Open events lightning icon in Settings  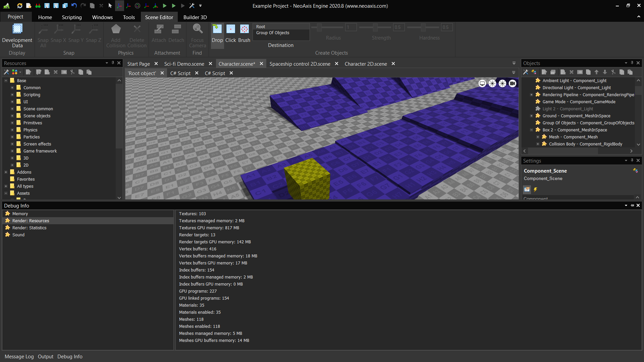click(x=536, y=190)
